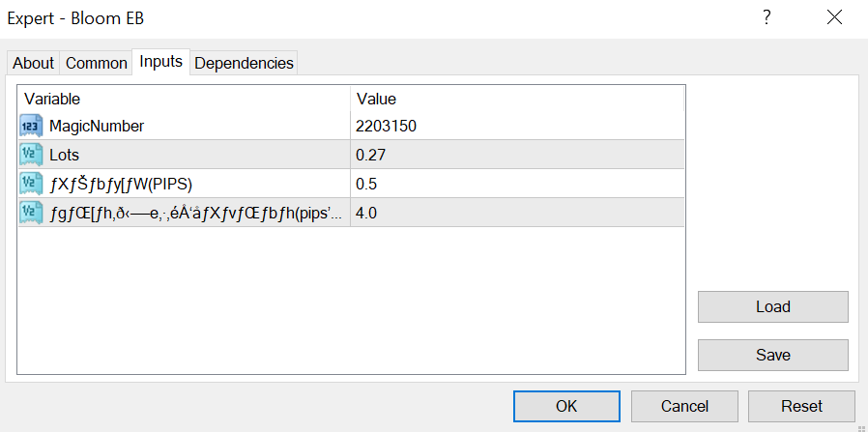Close the Expert dialog window

click(x=834, y=17)
